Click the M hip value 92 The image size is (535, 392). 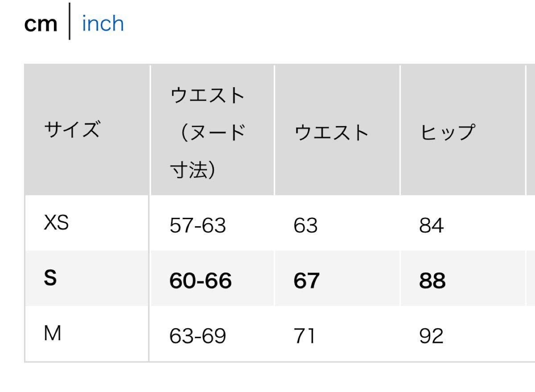pyautogui.click(x=431, y=336)
